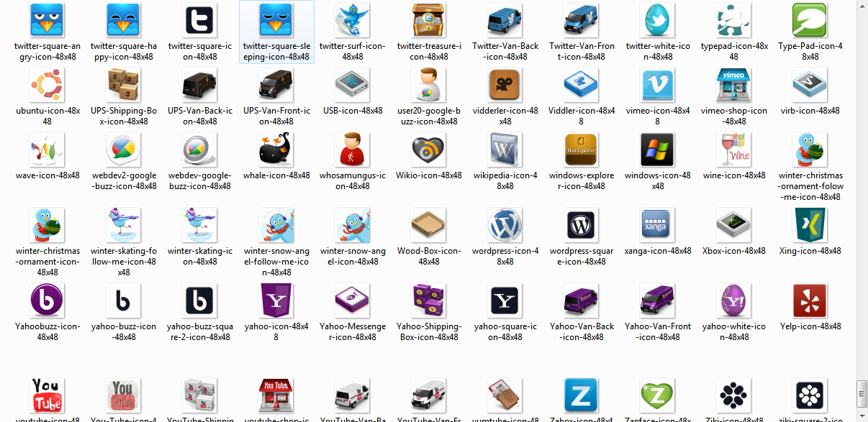Image resolution: width=868 pixels, height=422 pixels.
Task: Click the vimeo-icon-48x48 file
Action: [658, 86]
